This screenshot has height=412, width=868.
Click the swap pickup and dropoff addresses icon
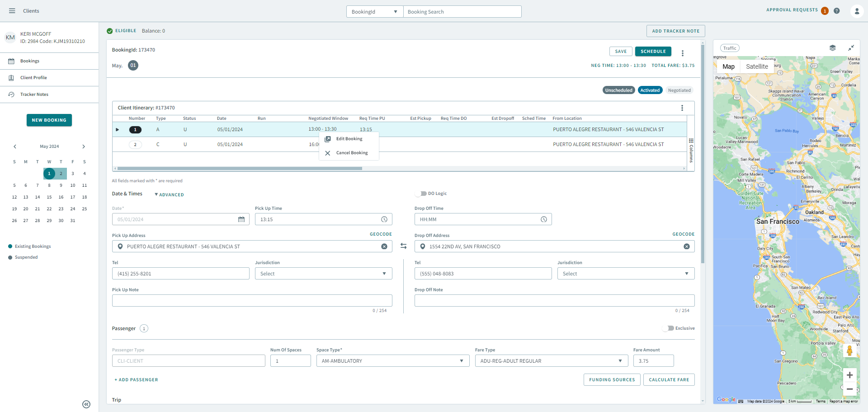pos(403,246)
